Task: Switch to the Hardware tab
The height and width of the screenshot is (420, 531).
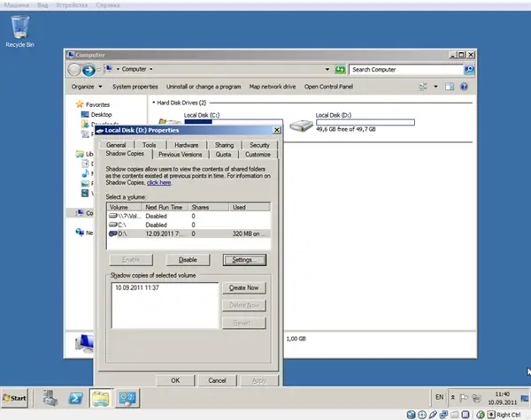Action: pos(186,145)
